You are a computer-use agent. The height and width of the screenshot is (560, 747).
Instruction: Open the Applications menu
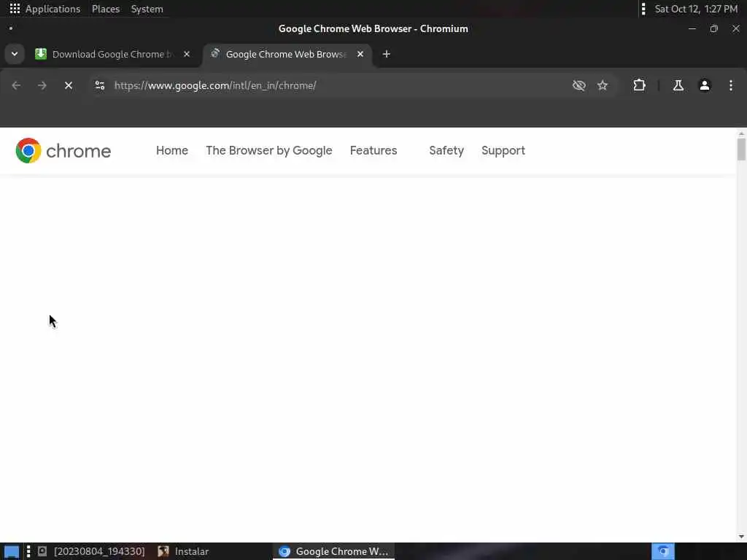[45, 9]
